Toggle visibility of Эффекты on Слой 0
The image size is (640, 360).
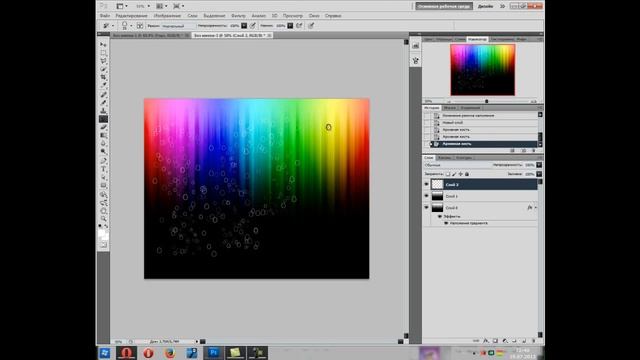click(440, 216)
